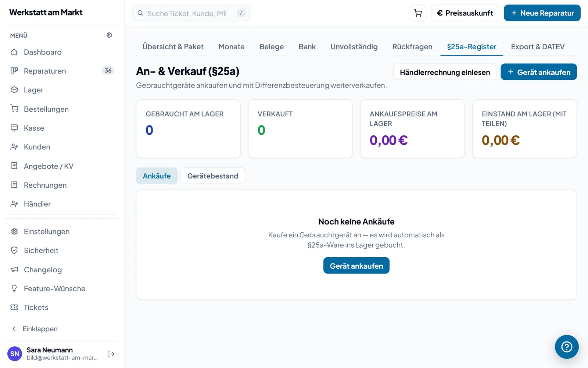Click the 36 badge next to Reparaturen

[108, 71]
